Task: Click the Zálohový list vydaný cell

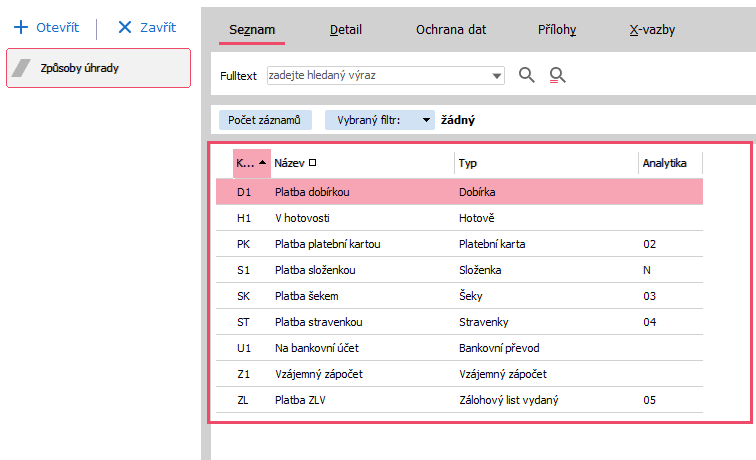Action: click(x=509, y=400)
